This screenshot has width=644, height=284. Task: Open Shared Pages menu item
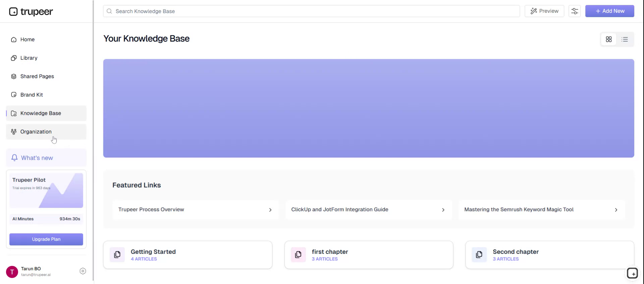coord(46,77)
